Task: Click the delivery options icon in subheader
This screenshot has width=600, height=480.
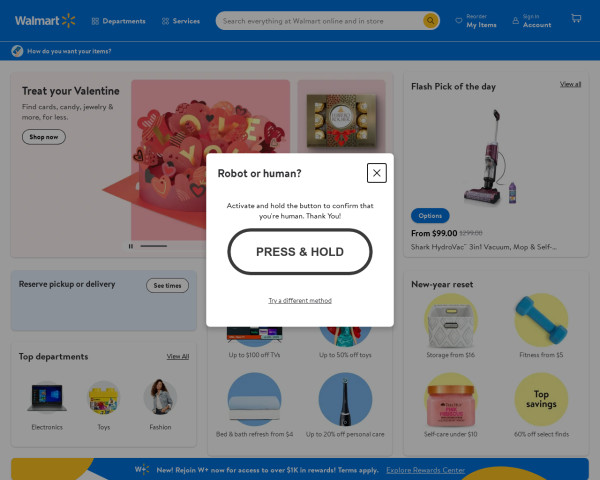Action: [x=17, y=51]
